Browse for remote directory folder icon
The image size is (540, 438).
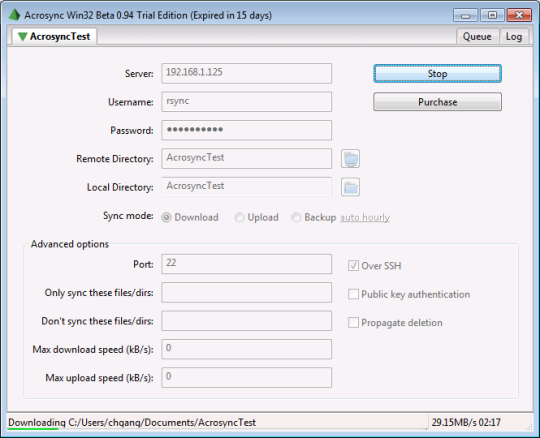pos(350,159)
